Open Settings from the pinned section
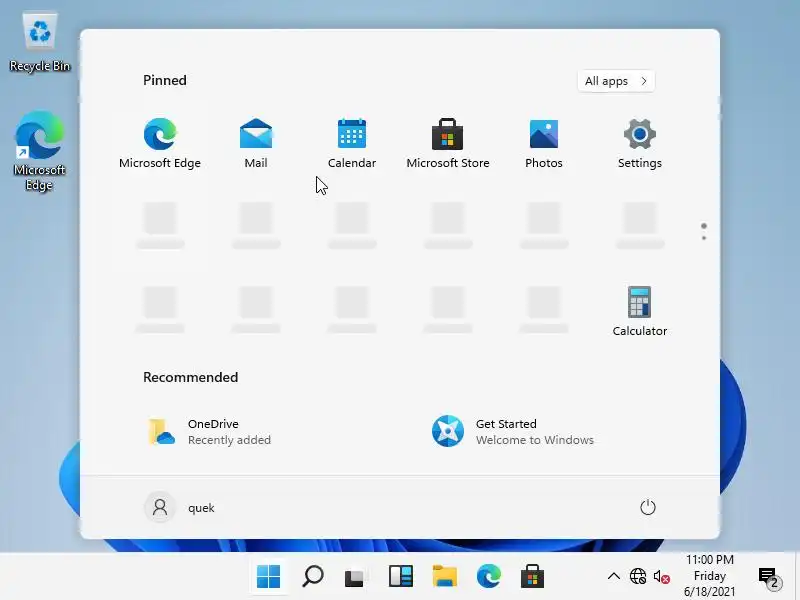 click(639, 143)
